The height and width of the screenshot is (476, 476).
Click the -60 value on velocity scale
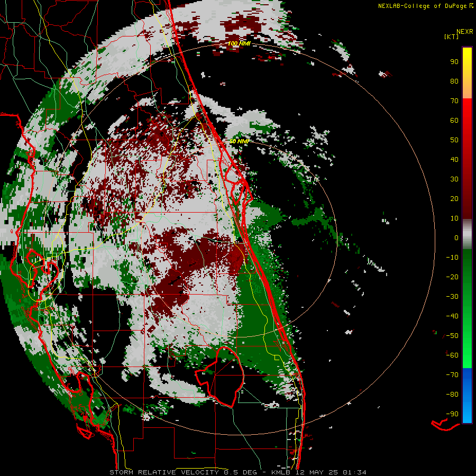[x=452, y=355]
